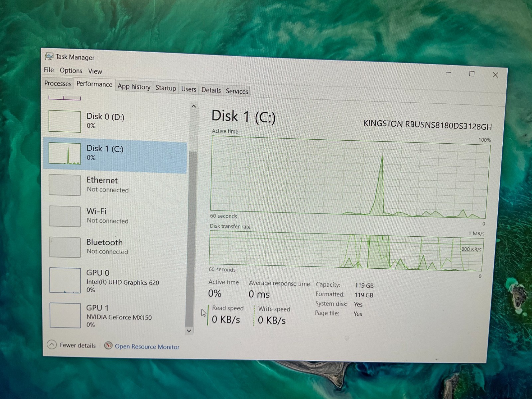Click the Disk 1 (C:) heading
This screenshot has height=399, width=532.
243,116
